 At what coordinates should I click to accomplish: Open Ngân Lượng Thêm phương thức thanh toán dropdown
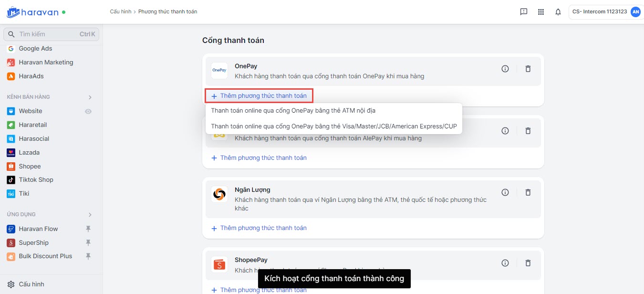coord(259,228)
